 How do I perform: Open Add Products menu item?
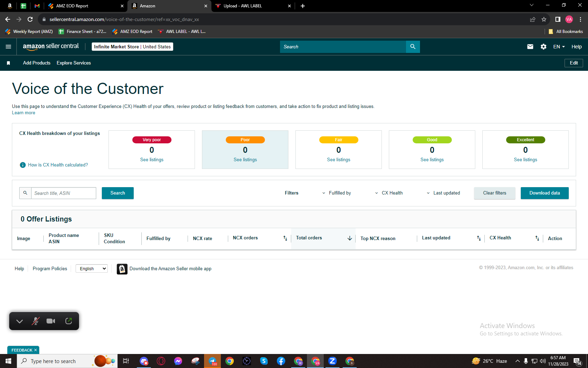pos(37,63)
